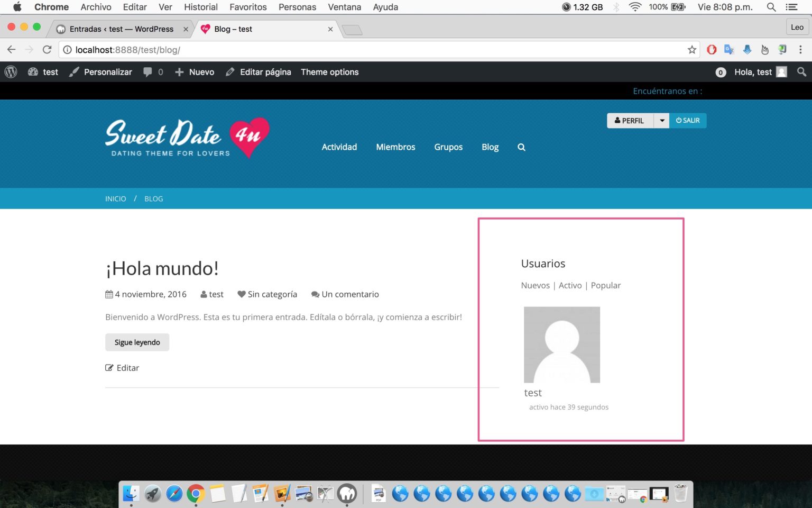Open Theme options in admin bar

330,72
